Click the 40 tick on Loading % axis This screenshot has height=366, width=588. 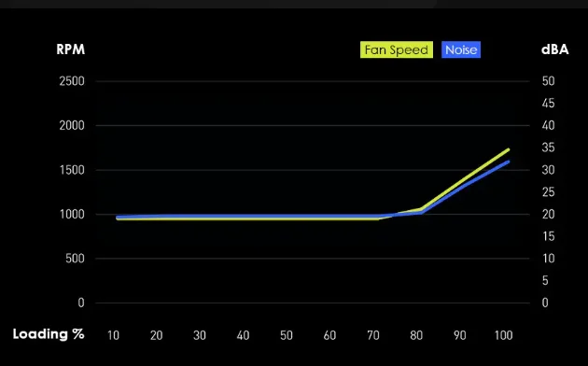pos(243,335)
